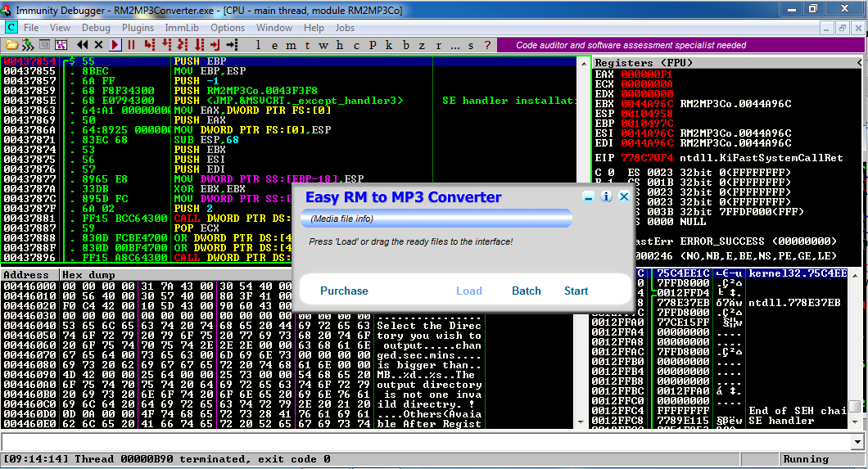Viewport: 868px width, 469px height.
Task: Click the 'Registers (FPU)' header
Action: [644, 63]
